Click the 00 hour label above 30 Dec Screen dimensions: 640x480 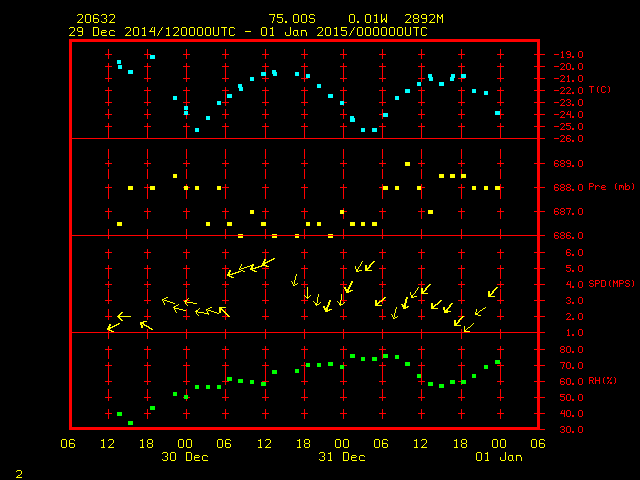point(185,444)
